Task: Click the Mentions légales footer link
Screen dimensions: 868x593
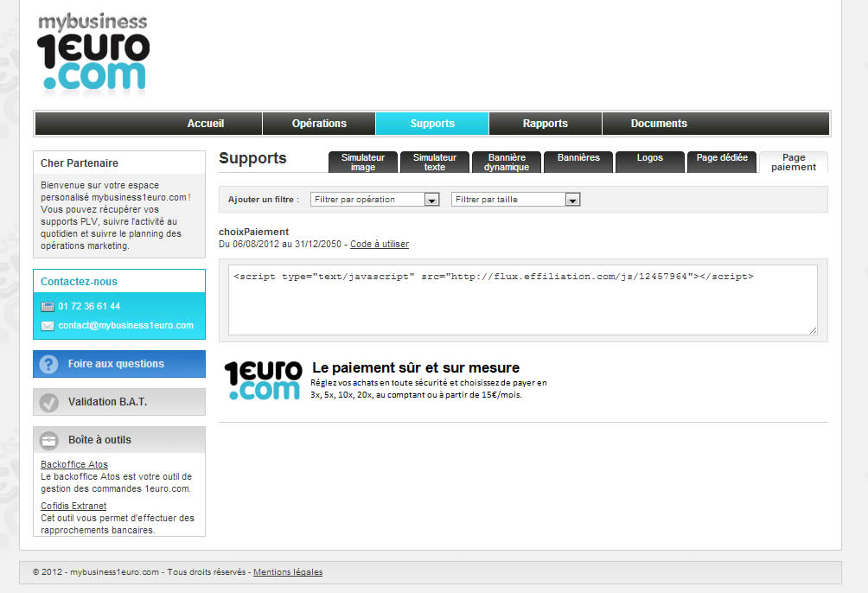Action: click(288, 572)
